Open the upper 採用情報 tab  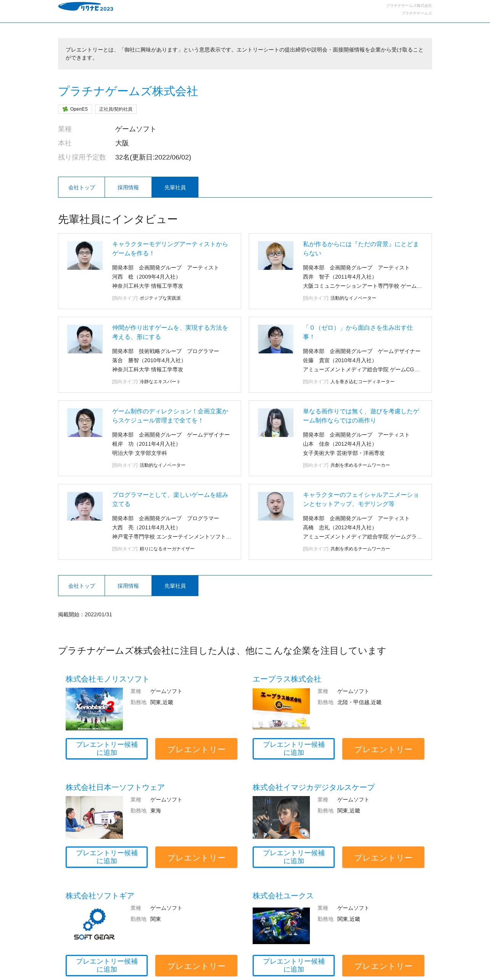click(x=128, y=187)
